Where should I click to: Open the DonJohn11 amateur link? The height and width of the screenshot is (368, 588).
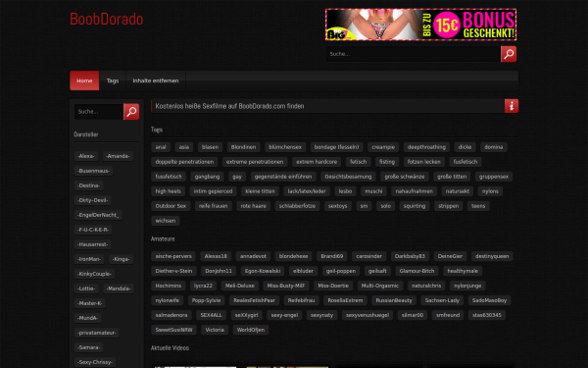(x=219, y=271)
